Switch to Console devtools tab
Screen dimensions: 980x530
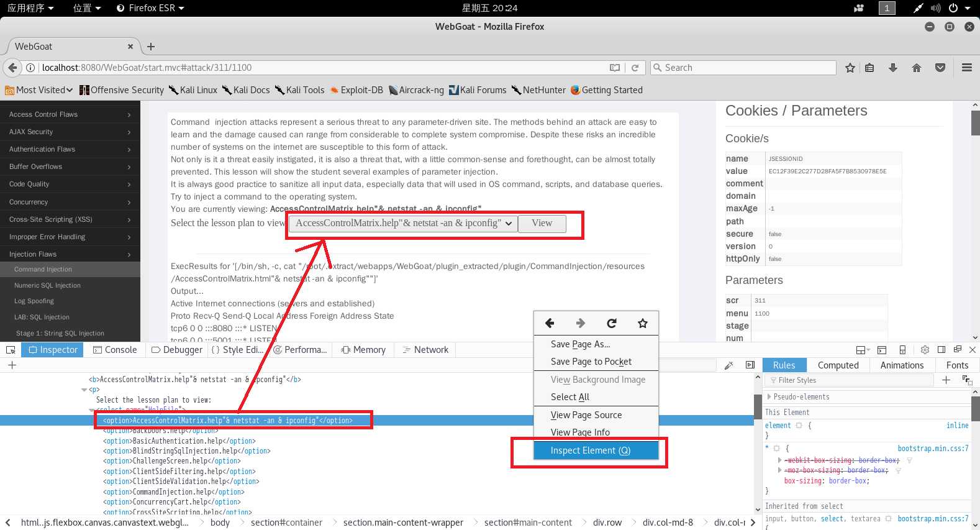[x=115, y=350]
